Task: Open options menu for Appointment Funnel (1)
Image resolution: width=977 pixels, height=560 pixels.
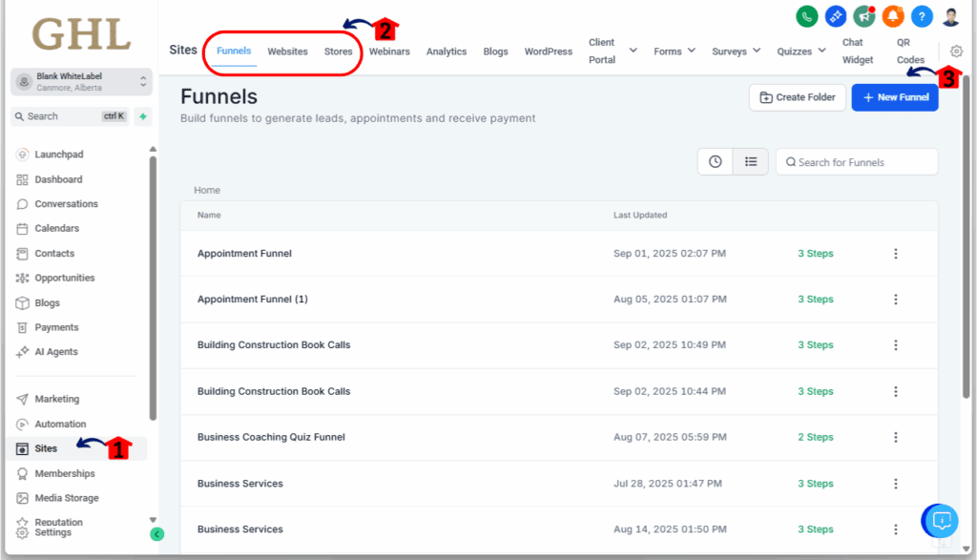Action: [895, 300]
